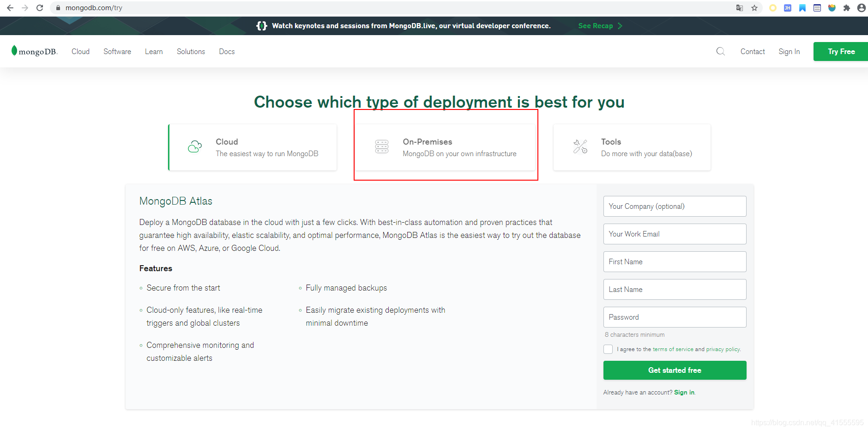Viewport: 868px width, 431px height.
Task: Click 'Fully managed backups' feature text
Action: [x=346, y=288]
